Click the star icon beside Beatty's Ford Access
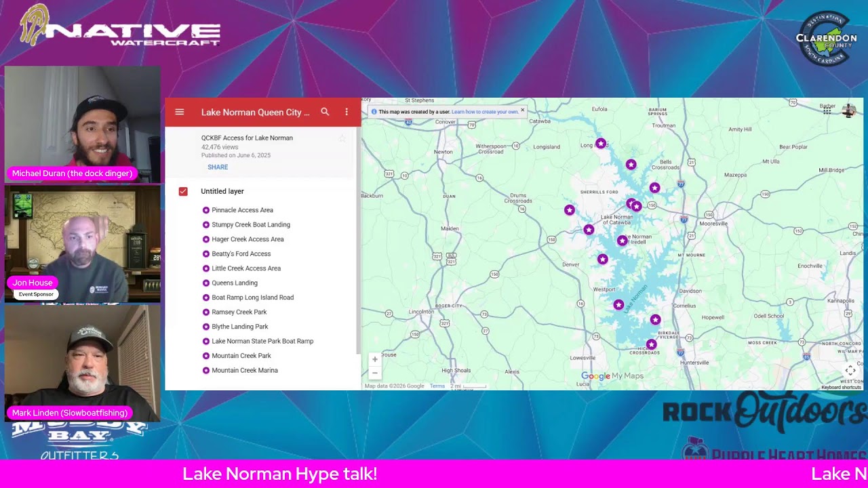Viewport: 868px width, 488px height. pos(206,254)
